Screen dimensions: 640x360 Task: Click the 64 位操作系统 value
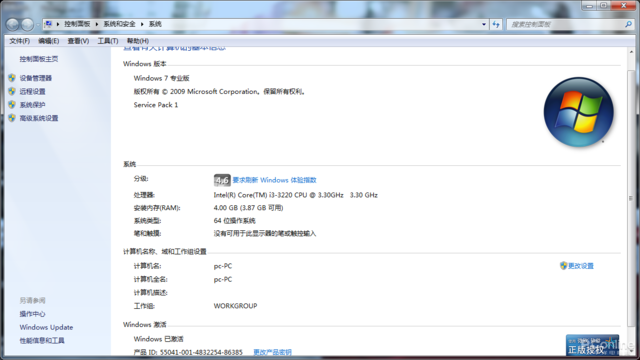(x=234, y=221)
